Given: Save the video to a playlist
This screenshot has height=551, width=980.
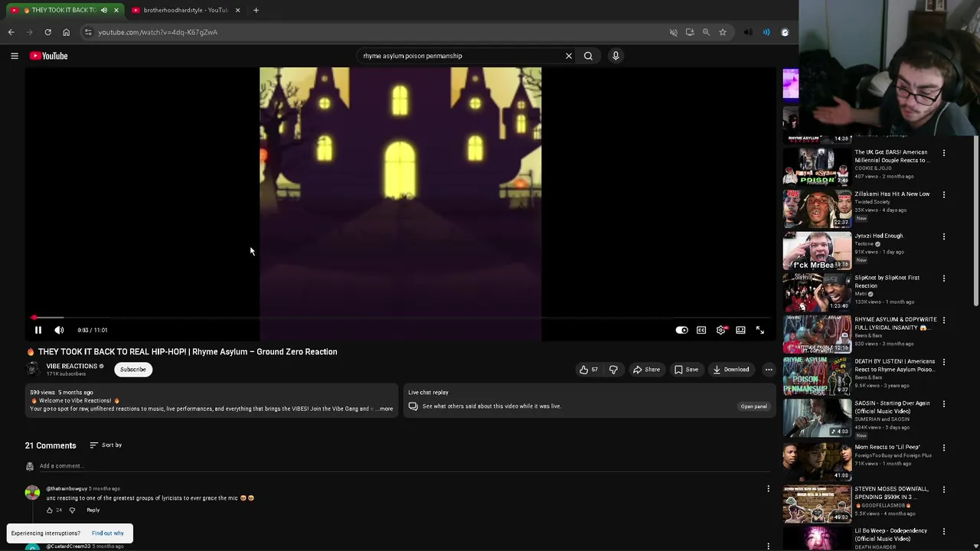Looking at the screenshot, I should point(686,370).
